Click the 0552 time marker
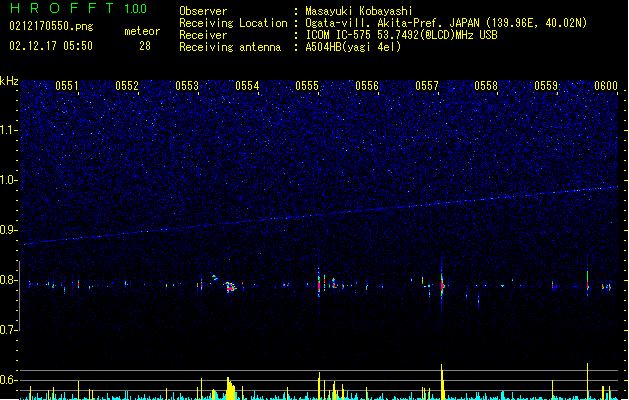 pyautogui.click(x=127, y=86)
